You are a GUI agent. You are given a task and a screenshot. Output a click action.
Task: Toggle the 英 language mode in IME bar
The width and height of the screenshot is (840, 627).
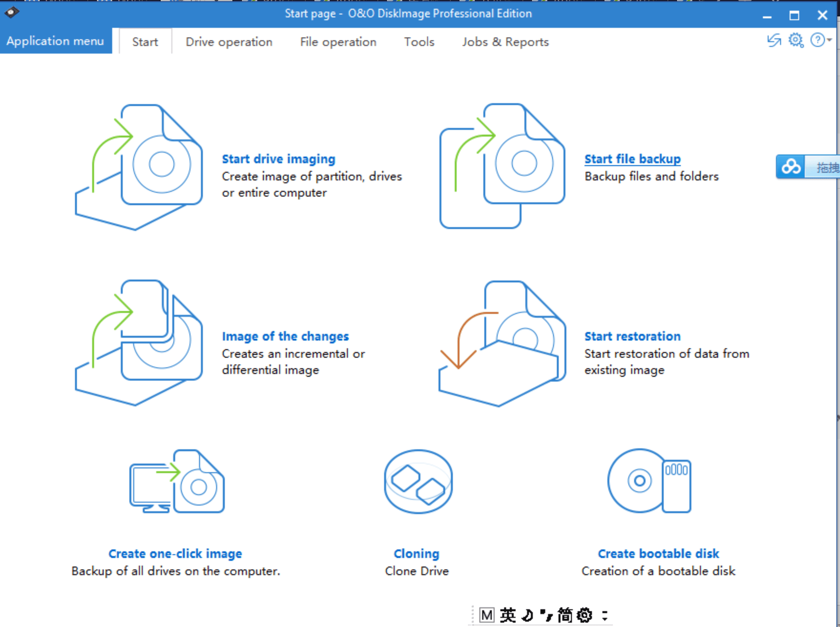click(x=508, y=615)
